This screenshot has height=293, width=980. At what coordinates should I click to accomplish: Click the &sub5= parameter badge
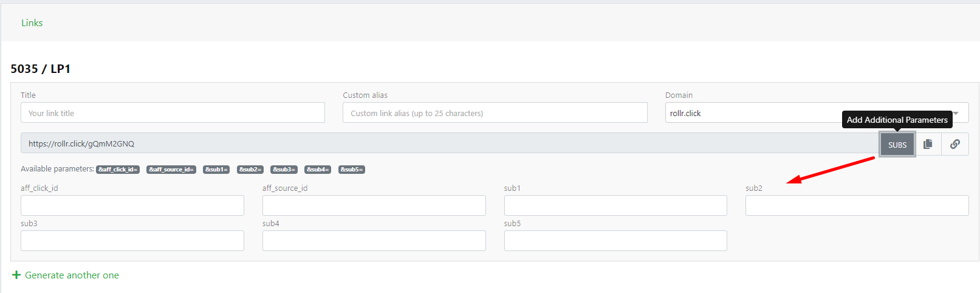tap(352, 170)
